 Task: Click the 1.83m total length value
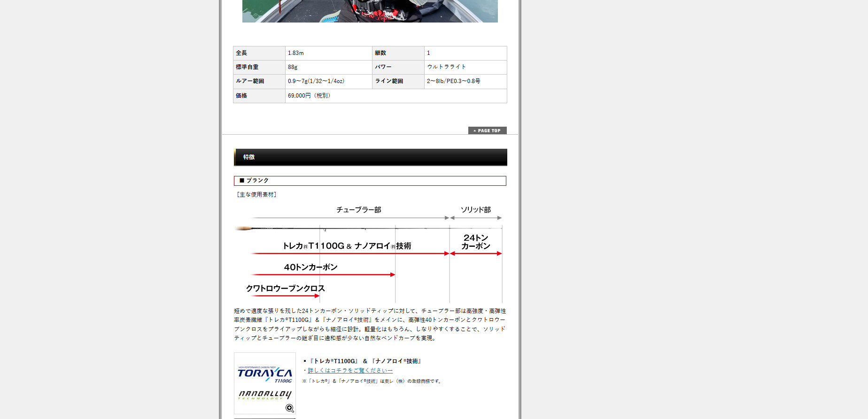tap(296, 53)
